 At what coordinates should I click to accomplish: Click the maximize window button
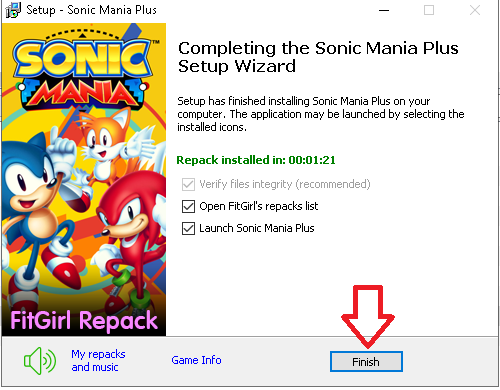tap(429, 10)
